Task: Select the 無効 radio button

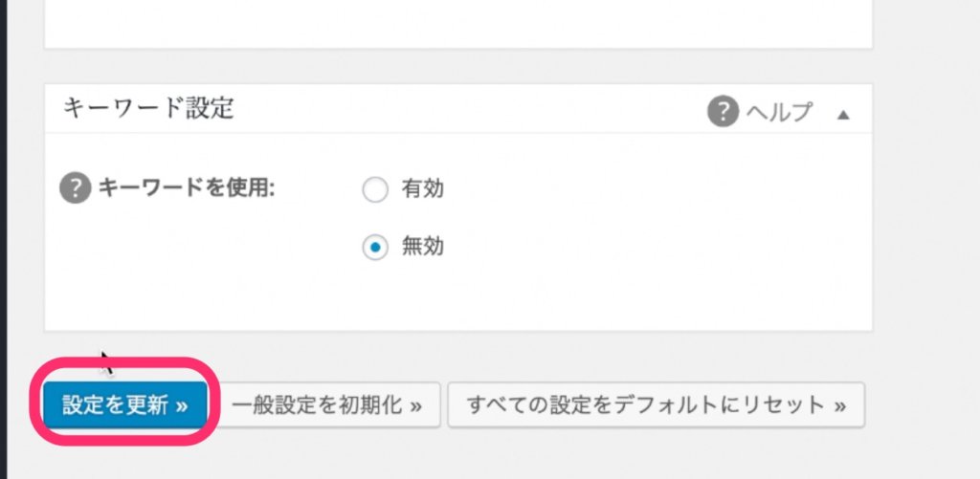Action: click(x=374, y=248)
